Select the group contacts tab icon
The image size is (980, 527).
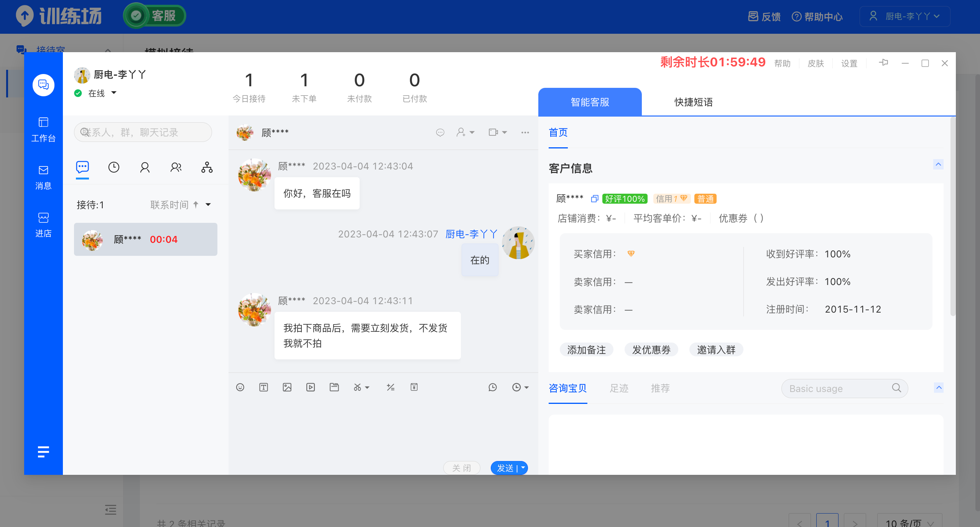pyautogui.click(x=176, y=167)
